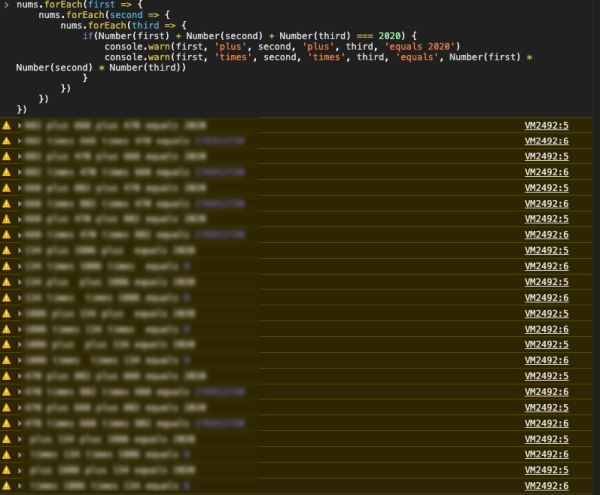This screenshot has height=495, width=600.
Task: Expand the first warning message's disclosure arrow
Action: pyautogui.click(x=19, y=126)
